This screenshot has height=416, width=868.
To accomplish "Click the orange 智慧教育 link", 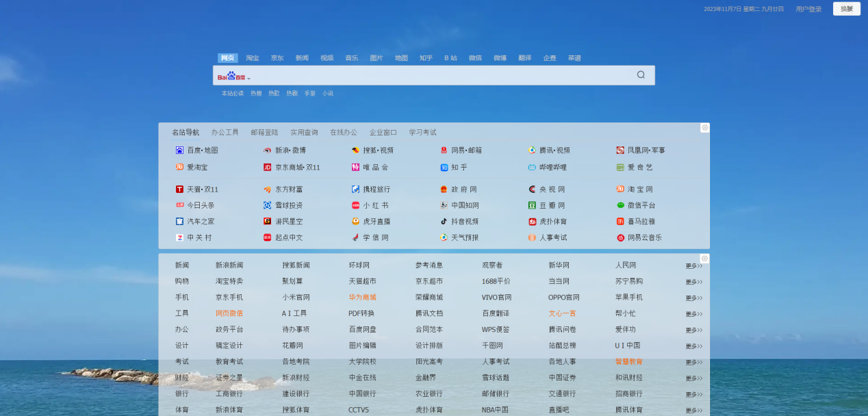I will tap(628, 361).
